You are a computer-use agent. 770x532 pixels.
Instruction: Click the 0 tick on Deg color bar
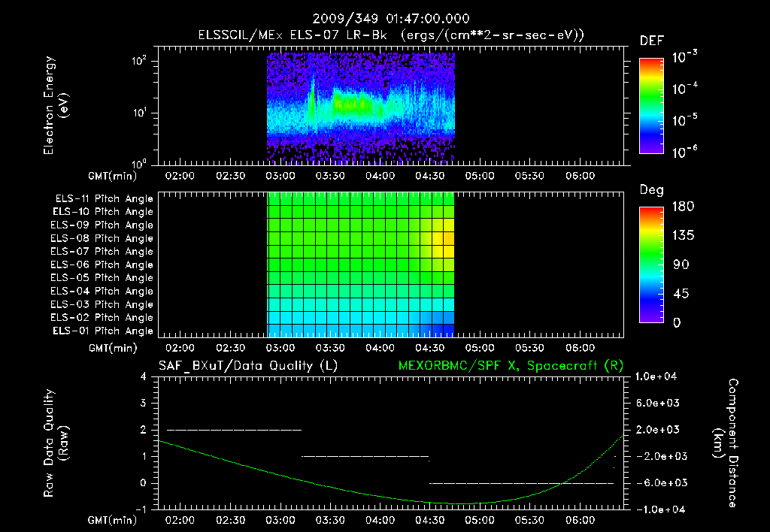[677, 322]
